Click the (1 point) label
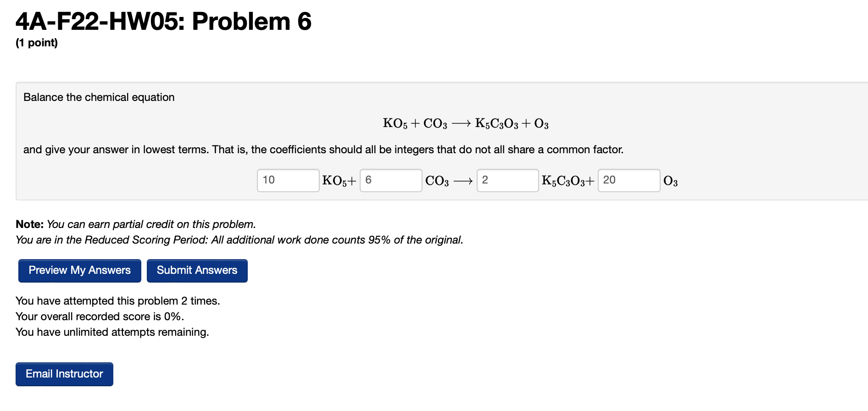The image size is (868, 411). click(x=37, y=43)
